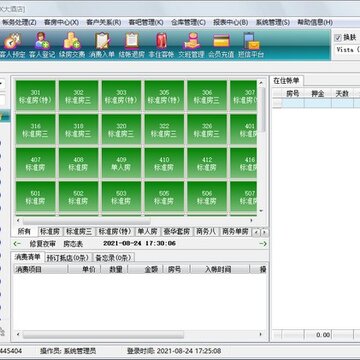This screenshot has height=360, width=360.
Task: Open the 会员充值 member recharge icon
Action: tap(221, 46)
